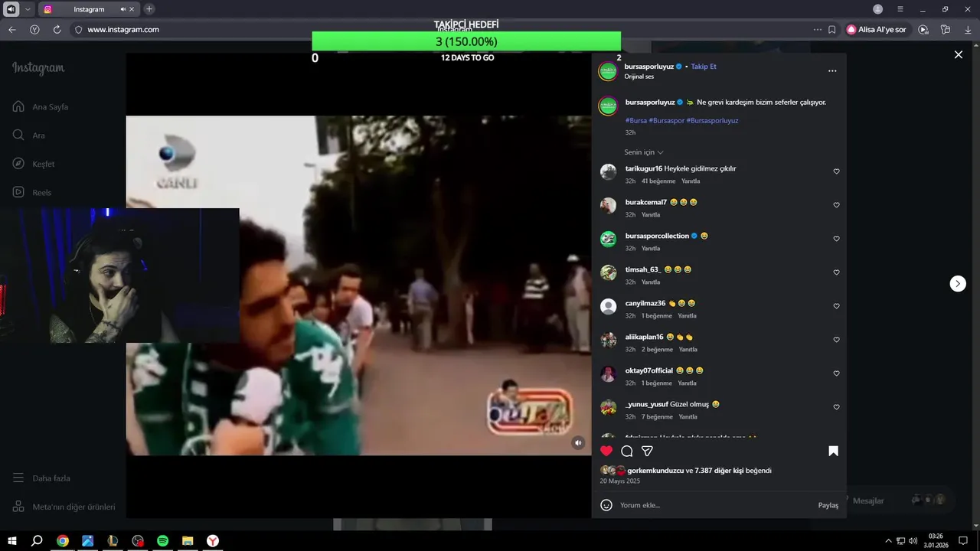Open the emoji picker in comment box
The image size is (980, 551).
tap(606, 505)
